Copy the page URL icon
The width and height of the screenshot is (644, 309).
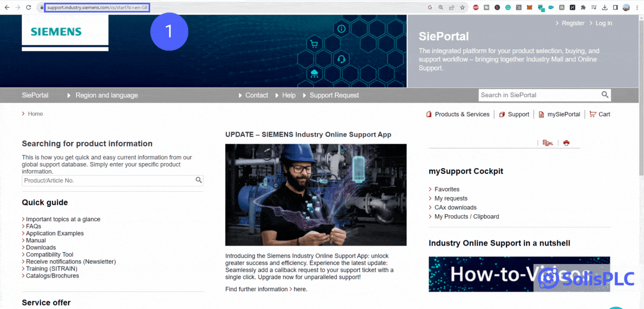[547, 143]
